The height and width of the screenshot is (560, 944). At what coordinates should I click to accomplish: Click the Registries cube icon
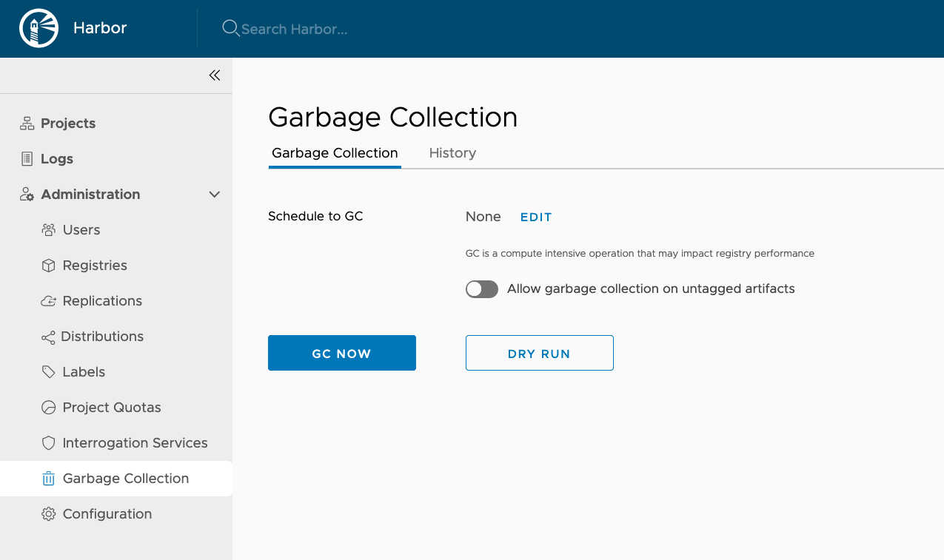[48, 265]
